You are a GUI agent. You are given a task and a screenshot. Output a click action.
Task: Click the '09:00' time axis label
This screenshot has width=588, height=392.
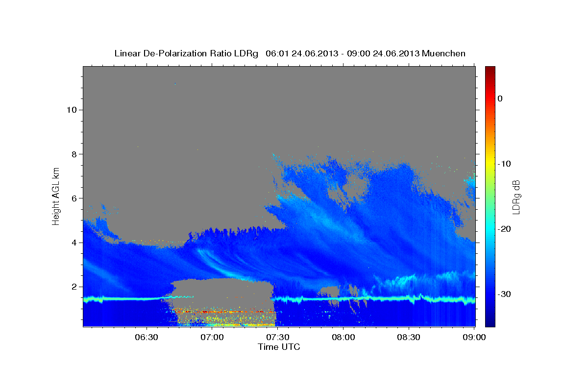474,337
